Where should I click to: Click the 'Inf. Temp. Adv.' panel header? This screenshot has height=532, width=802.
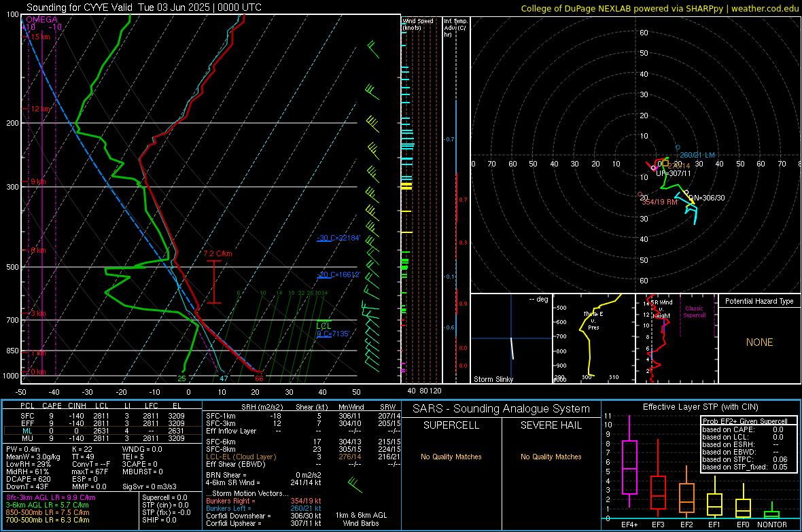click(x=455, y=28)
